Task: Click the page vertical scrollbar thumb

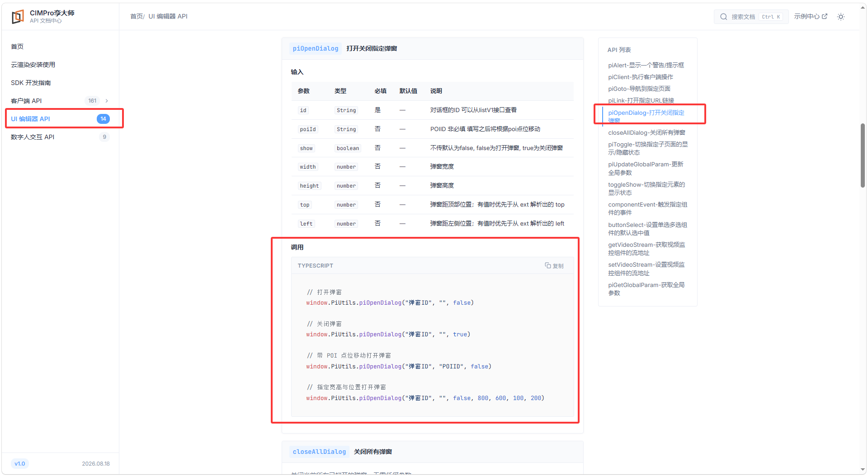Action: 863,155
